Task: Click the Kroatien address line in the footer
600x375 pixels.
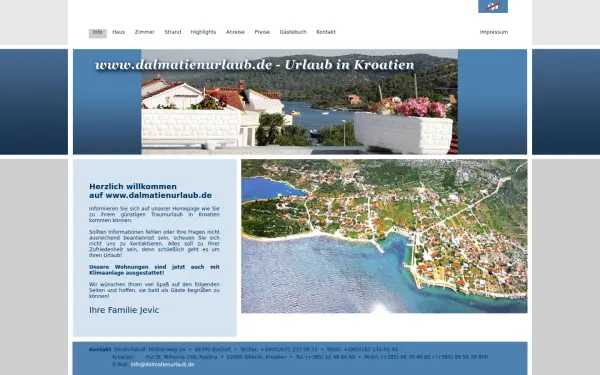Action: click(300, 357)
